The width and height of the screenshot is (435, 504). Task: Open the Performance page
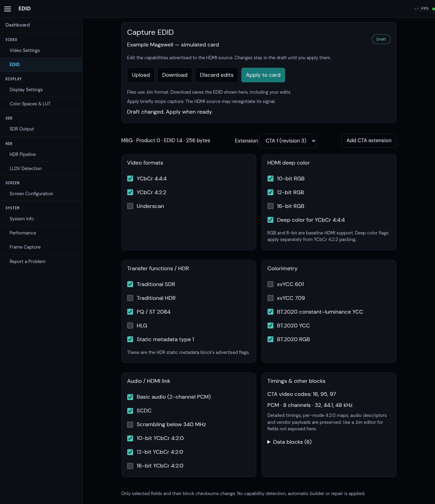tap(41, 233)
